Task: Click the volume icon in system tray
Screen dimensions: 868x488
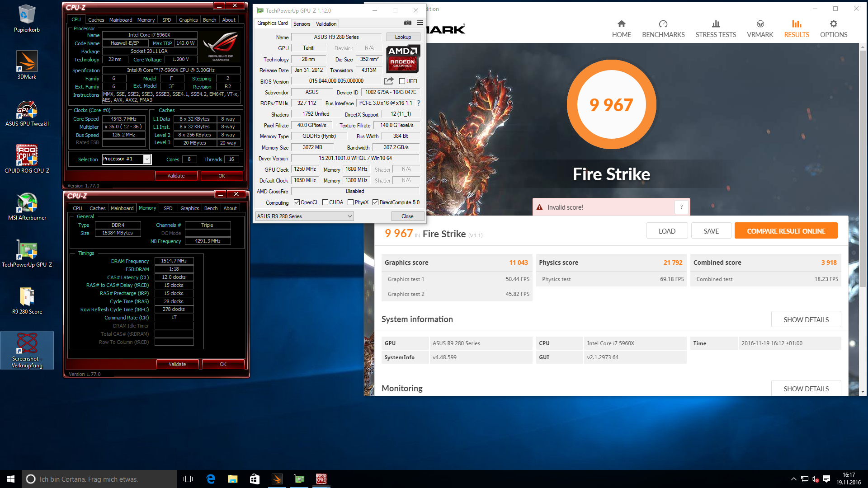Action: coord(816,479)
